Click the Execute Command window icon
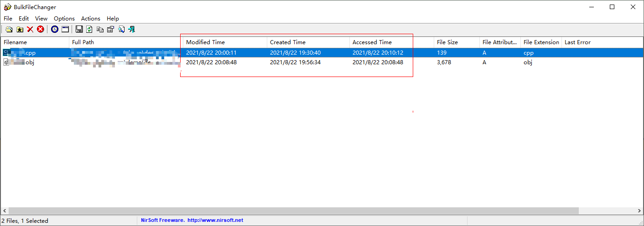 pos(65,30)
